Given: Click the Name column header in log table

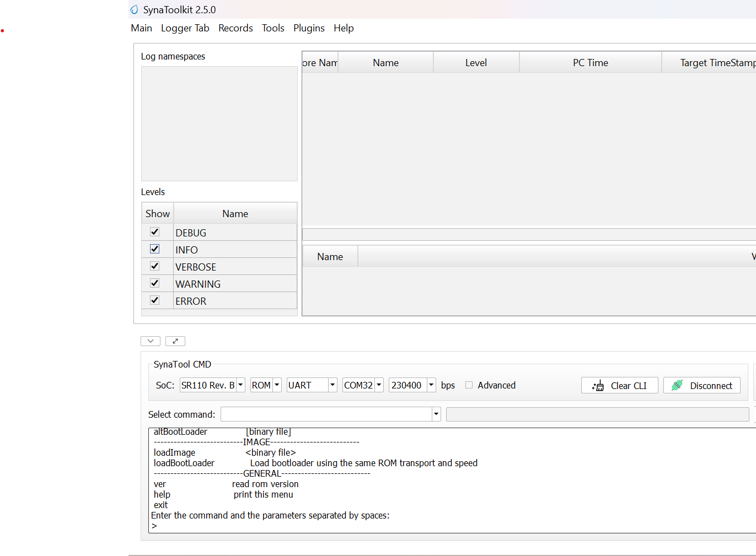Looking at the screenshot, I should [x=386, y=62].
